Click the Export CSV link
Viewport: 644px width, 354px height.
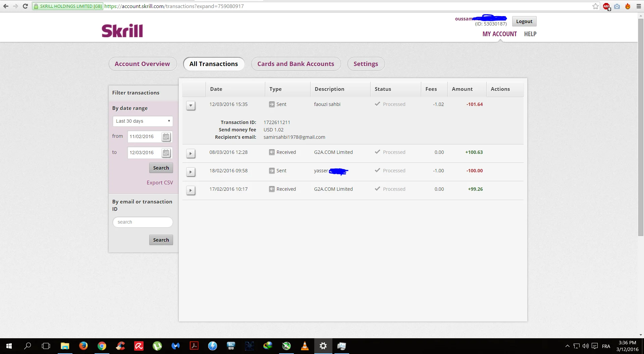click(x=160, y=183)
